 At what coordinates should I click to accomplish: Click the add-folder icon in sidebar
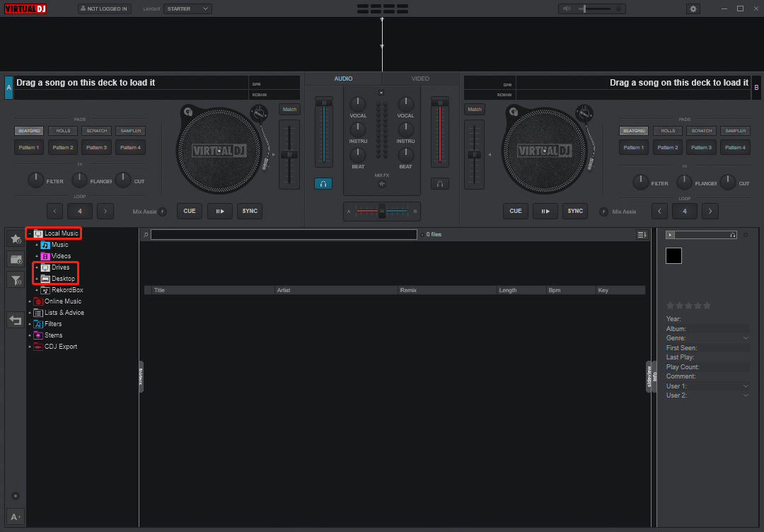click(x=15, y=259)
